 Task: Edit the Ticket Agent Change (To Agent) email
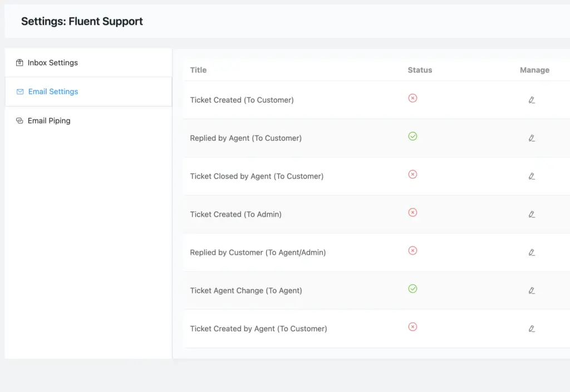(532, 291)
